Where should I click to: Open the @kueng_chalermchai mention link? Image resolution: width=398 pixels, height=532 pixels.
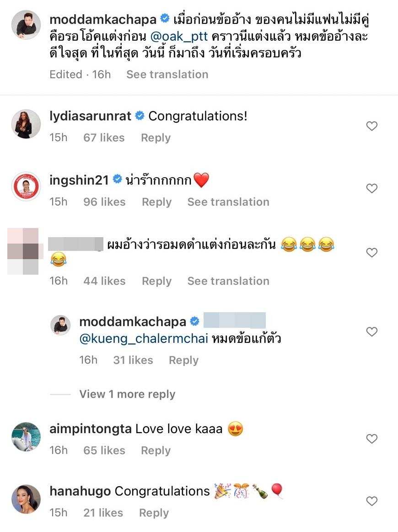click(144, 339)
